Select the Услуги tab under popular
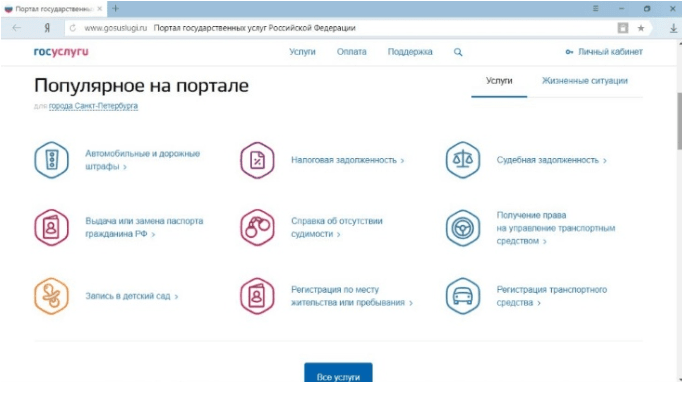This screenshot has width=687, height=393. [x=499, y=81]
